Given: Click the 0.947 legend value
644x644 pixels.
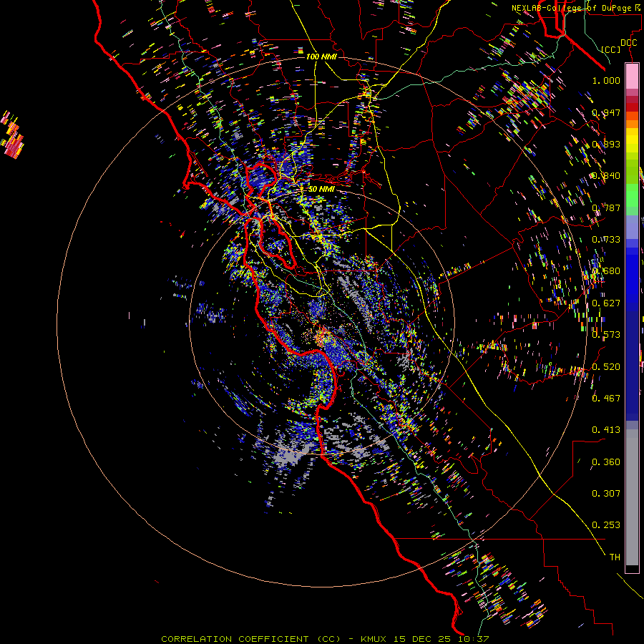Looking at the screenshot, I should pyautogui.click(x=606, y=112).
